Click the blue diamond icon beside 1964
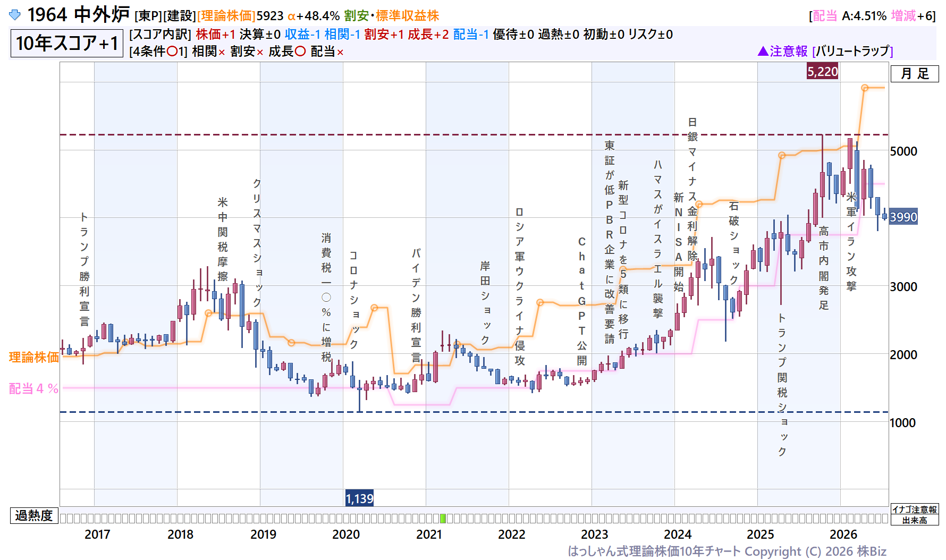946x560 pixels. click(15, 15)
